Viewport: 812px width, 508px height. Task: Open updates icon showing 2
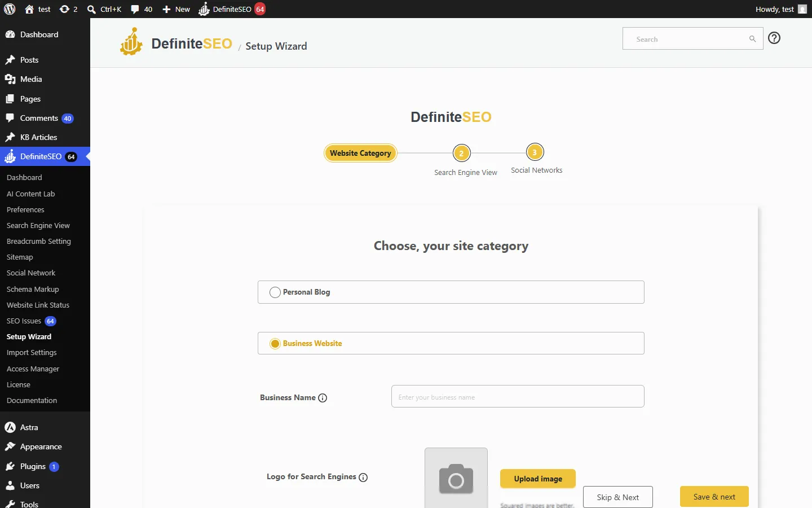point(68,9)
